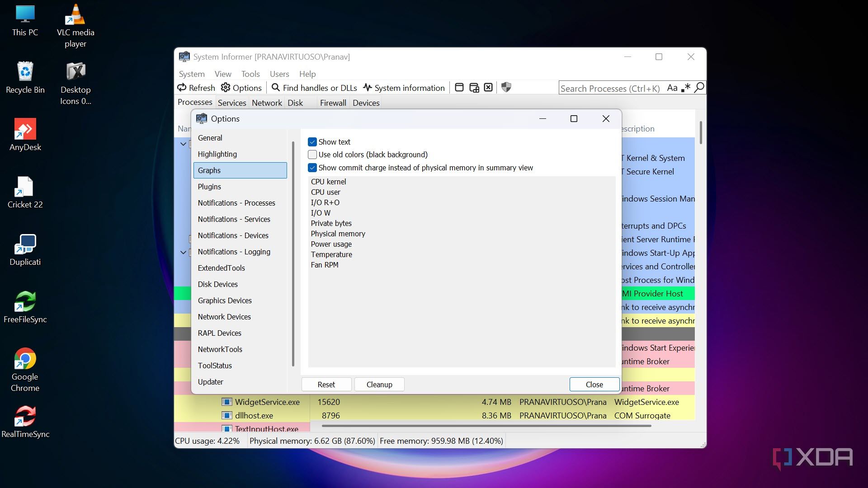Viewport: 868px width, 488px height.
Task: Click the search magnifier icon
Action: pyautogui.click(x=699, y=88)
